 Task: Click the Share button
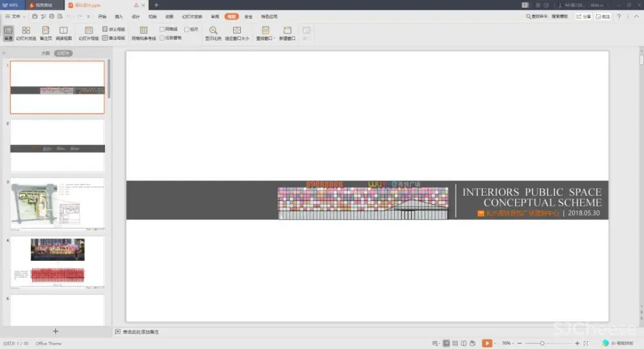pos(583,16)
